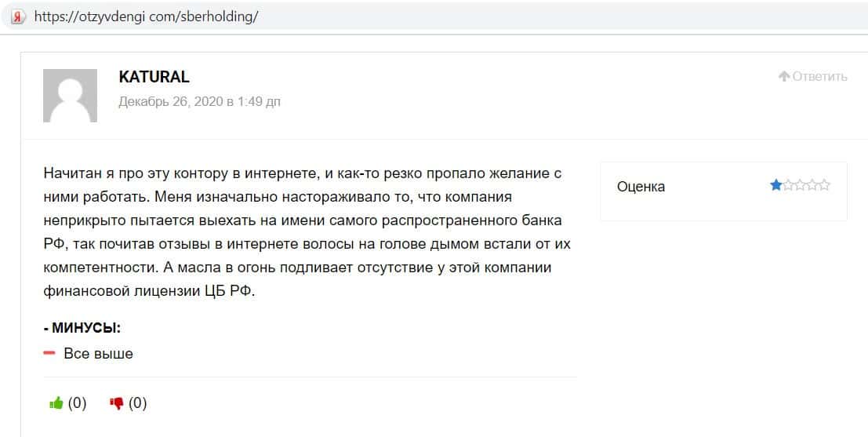Click the МИНУСЫ section heading
This screenshot has height=437, width=868.
point(82,327)
